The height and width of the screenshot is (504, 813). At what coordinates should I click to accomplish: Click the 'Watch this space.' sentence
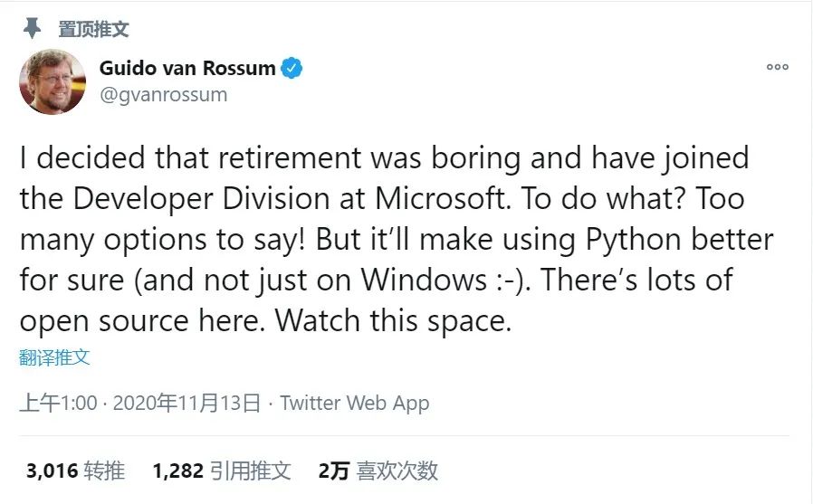tap(393, 321)
